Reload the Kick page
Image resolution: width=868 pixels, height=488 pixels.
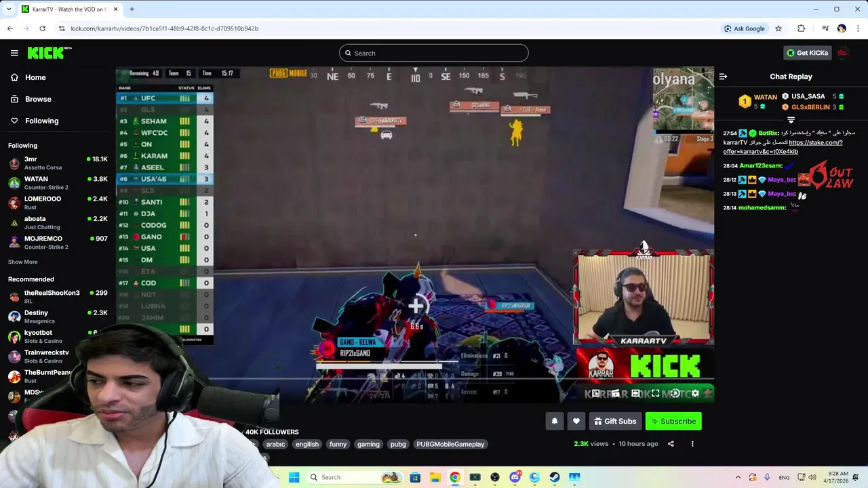[x=42, y=28]
